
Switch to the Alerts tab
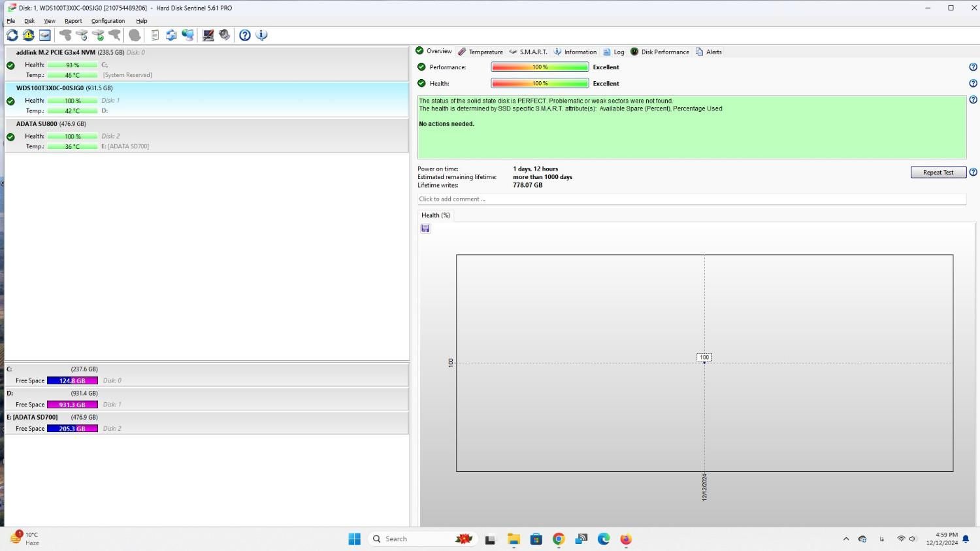point(709,52)
